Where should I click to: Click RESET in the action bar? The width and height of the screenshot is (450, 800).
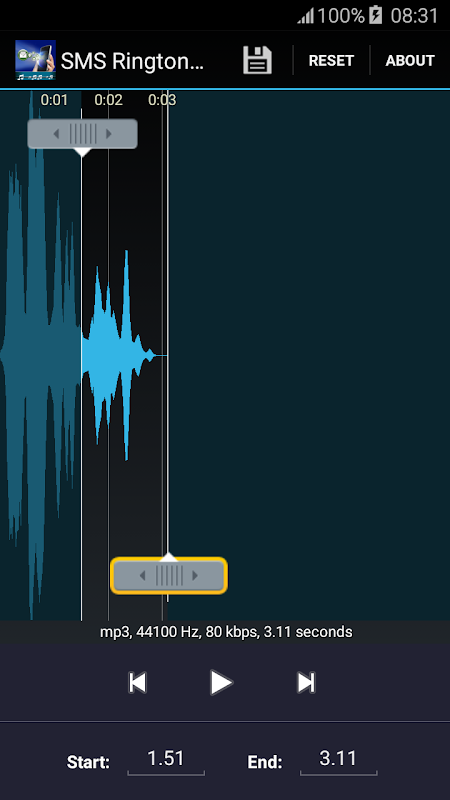(331, 61)
